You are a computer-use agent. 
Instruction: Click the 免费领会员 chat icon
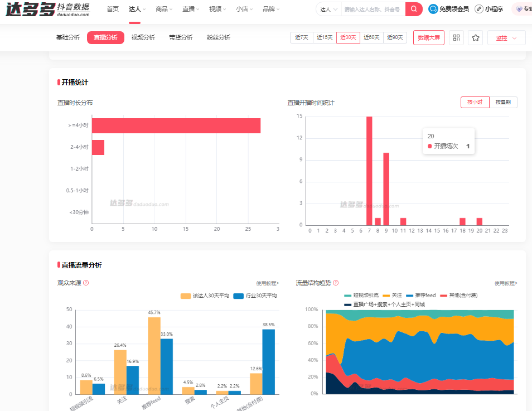click(x=433, y=9)
